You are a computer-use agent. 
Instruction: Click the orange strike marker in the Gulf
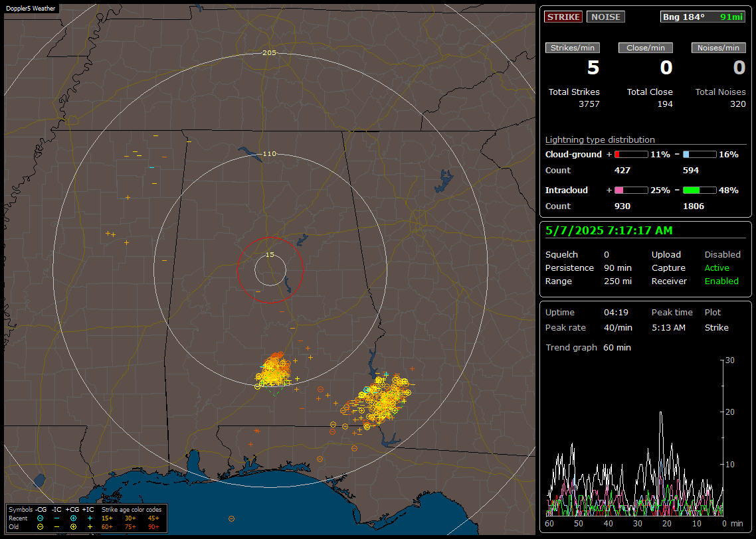(231, 519)
